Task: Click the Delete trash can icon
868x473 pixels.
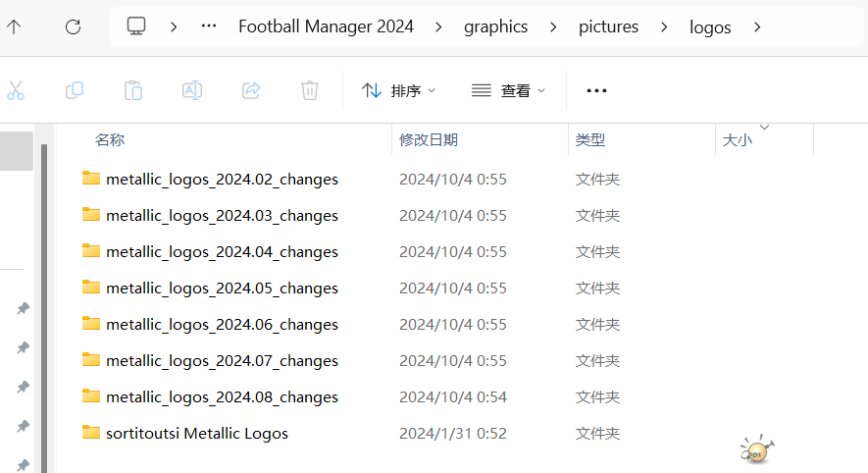Action: [x=310, y=90]
